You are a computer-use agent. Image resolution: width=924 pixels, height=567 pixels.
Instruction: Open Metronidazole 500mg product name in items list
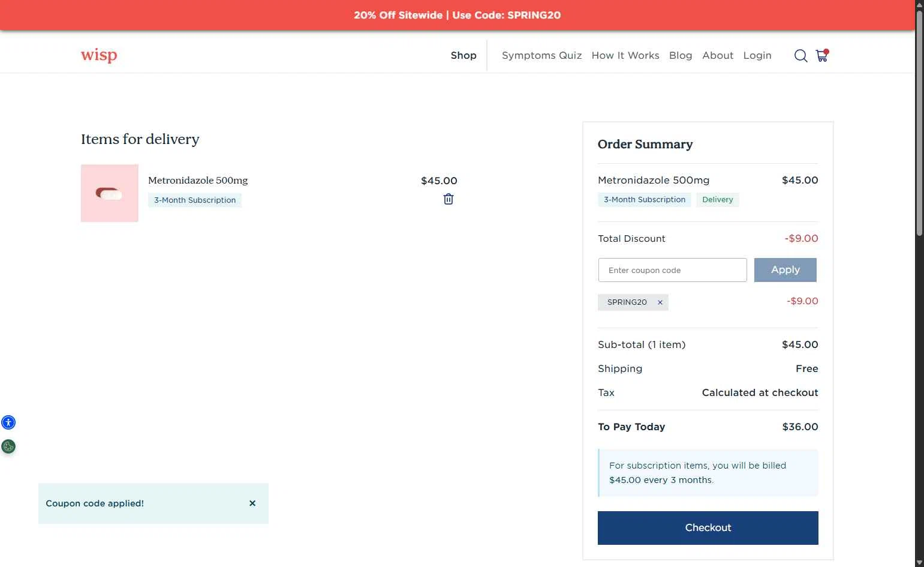(x=198, y=180)
